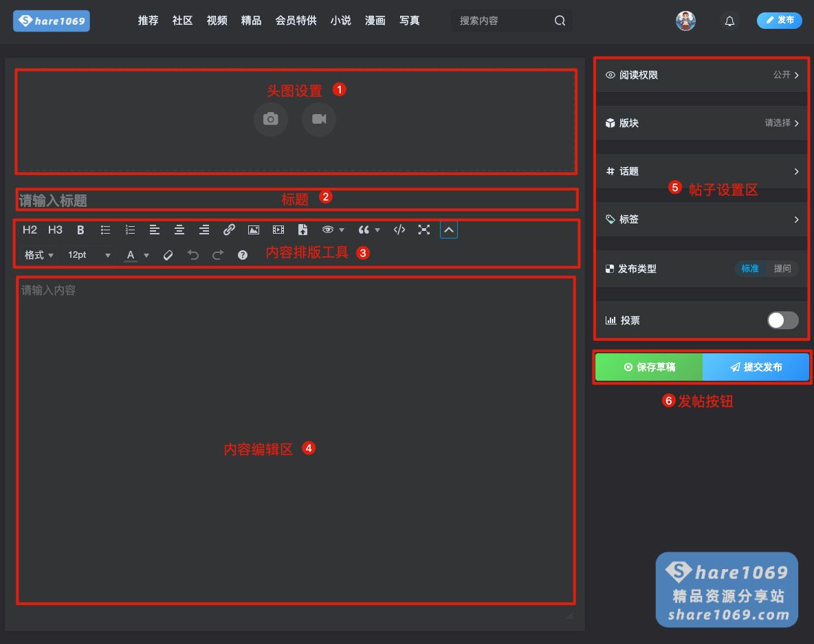This screenshot has width=814, height=644.
Task: Click the insert image icon in toolbar
Action: [x=254, y=230]
